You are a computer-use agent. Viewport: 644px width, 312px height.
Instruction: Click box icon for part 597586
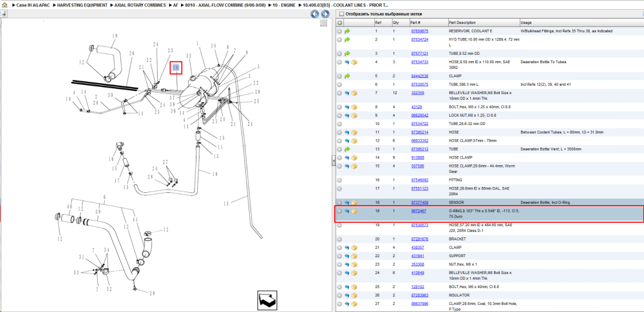point(354,166)
